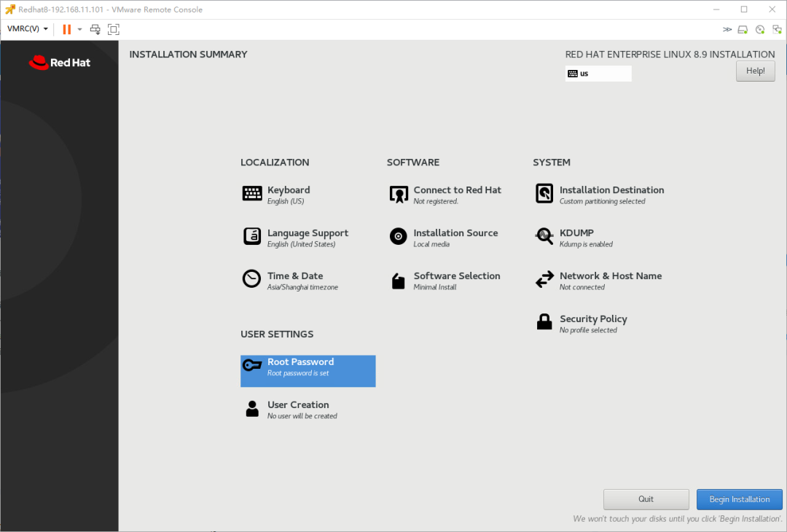This screenshot has height=532, width=787.
Task: Open Language Support icon
Action: pyautogui.click(x=252, y=236)
